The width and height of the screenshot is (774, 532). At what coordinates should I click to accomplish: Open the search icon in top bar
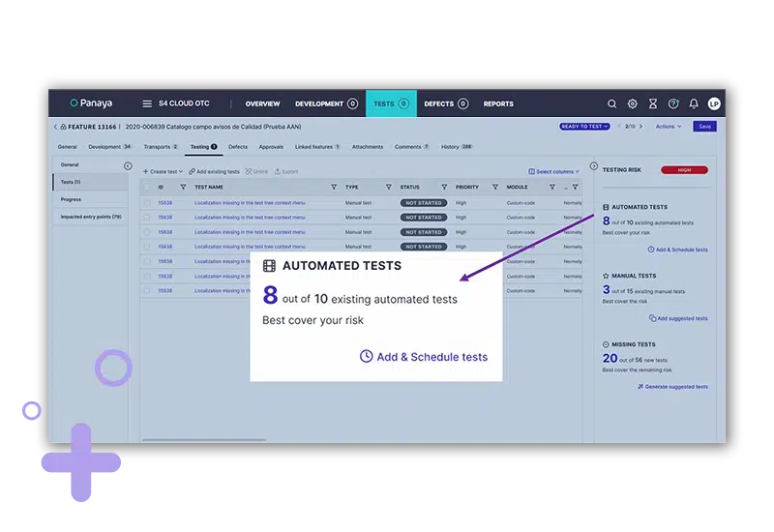tap(611, 103)
